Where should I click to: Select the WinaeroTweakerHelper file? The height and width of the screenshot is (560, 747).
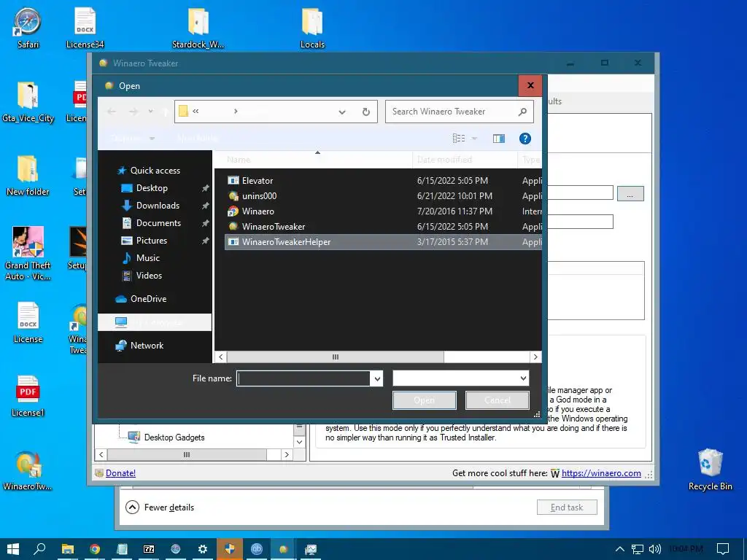[383, 242]
